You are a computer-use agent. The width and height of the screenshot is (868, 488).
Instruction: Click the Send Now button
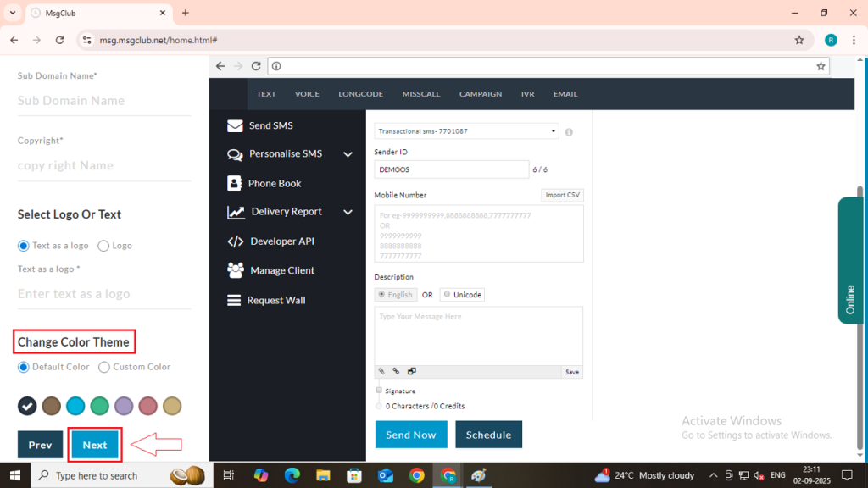click(411, 435)
